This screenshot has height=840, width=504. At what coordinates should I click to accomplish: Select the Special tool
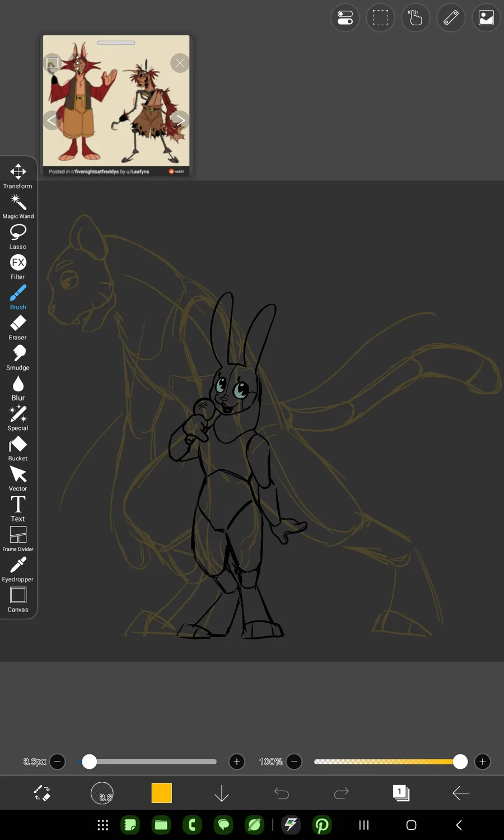point(18,418)
